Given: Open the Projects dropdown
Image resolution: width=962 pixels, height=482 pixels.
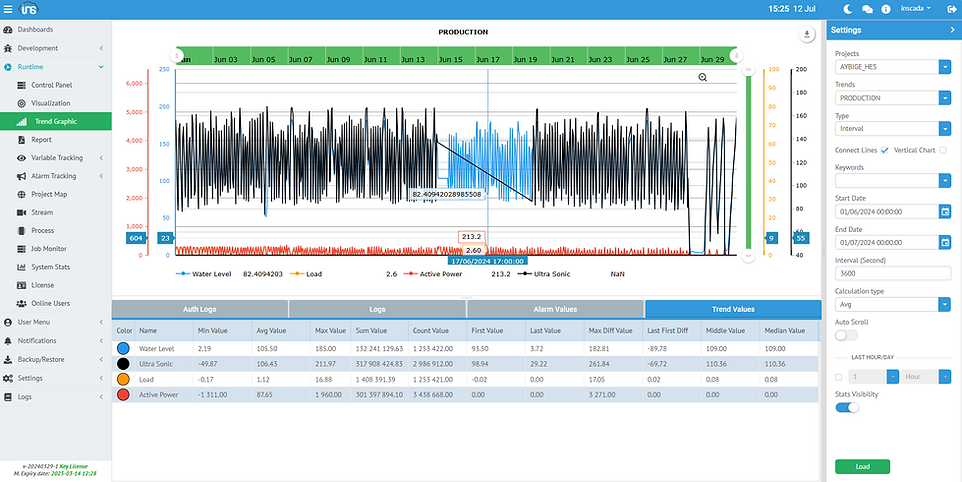Looking at the screenshot, I should pyautogui.click(x=944, y=67).
